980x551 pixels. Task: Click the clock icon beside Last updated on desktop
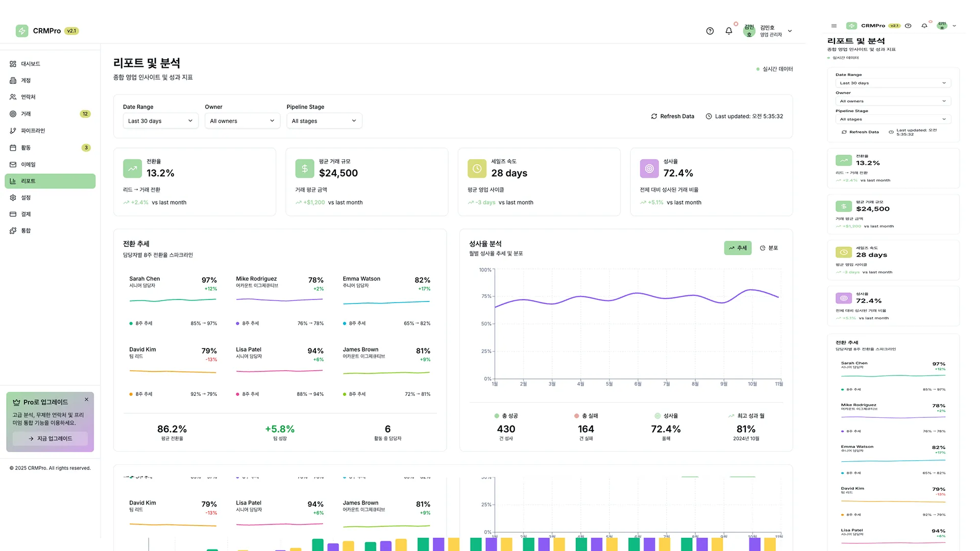pos(708,116)
